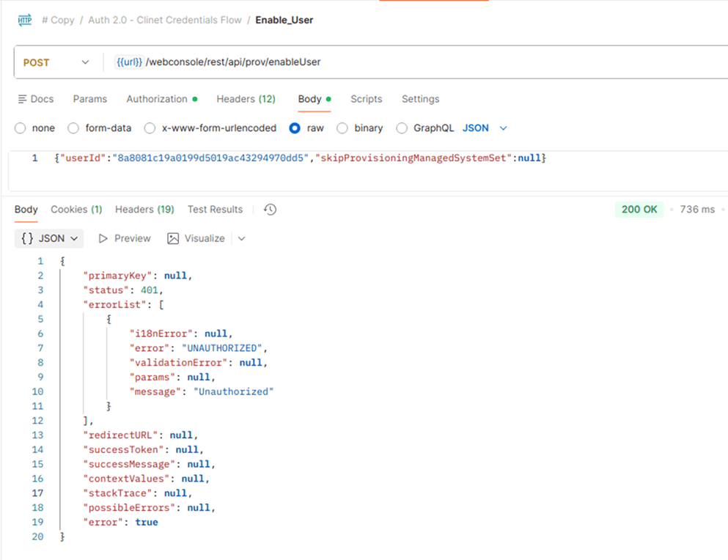Select form-data body type

(73, 128)
